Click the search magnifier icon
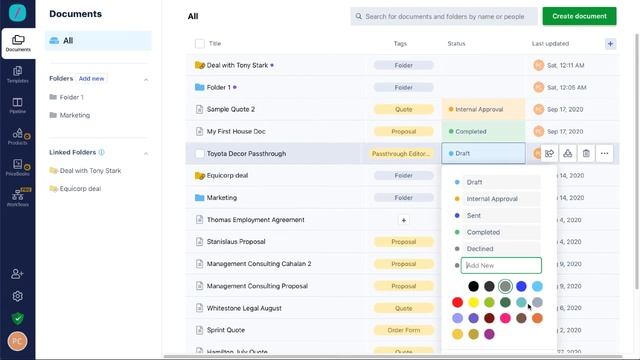This screenshot has width=640, height=360. point(358,16)
